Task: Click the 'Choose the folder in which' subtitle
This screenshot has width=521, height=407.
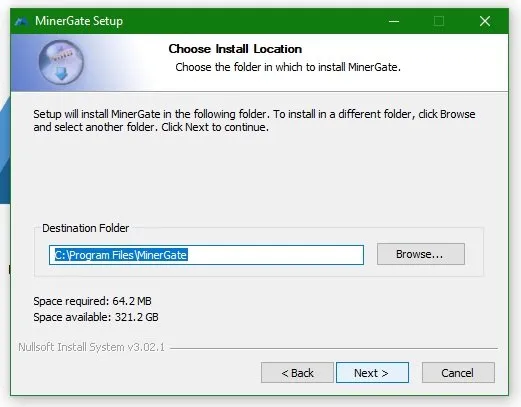Action: tap(288, 67)
